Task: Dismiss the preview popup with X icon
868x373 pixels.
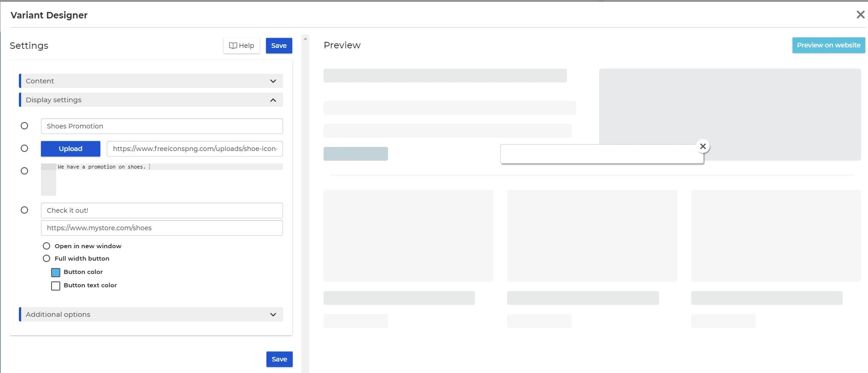Action: (702, 146)
